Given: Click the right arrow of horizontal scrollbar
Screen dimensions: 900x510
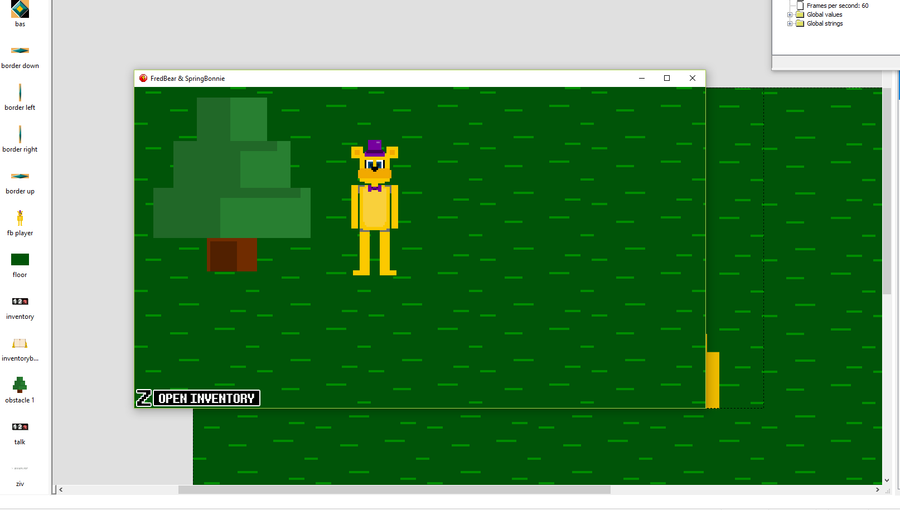Looking at the screenshot, I should tap(877, 490).
